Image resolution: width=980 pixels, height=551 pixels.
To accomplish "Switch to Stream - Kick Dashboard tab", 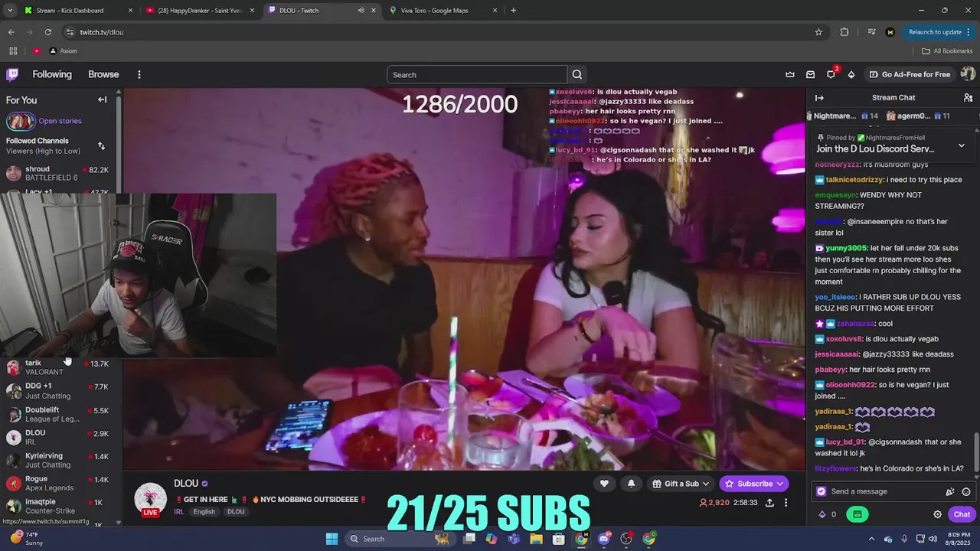I will [x=79, y=11].
